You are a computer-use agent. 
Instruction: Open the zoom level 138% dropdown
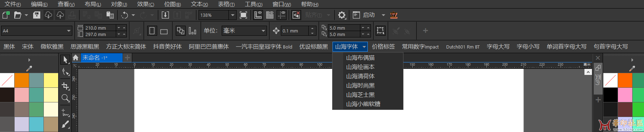coord(233,15)
